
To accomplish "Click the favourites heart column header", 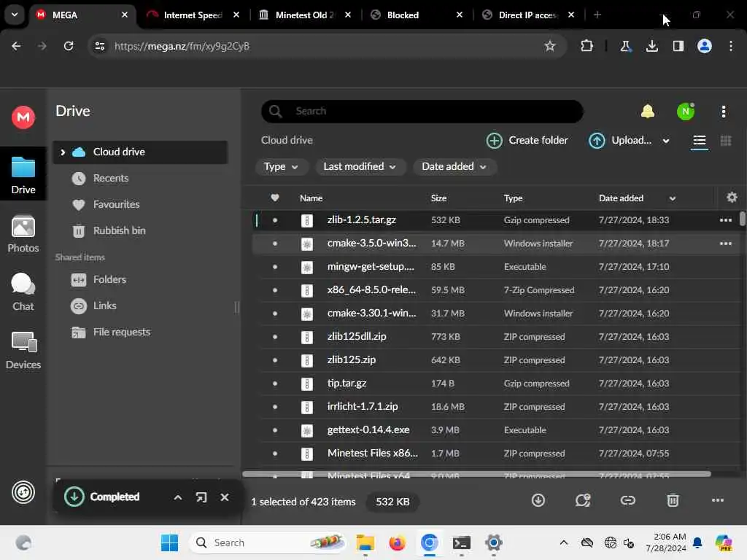I will [275, 198].
